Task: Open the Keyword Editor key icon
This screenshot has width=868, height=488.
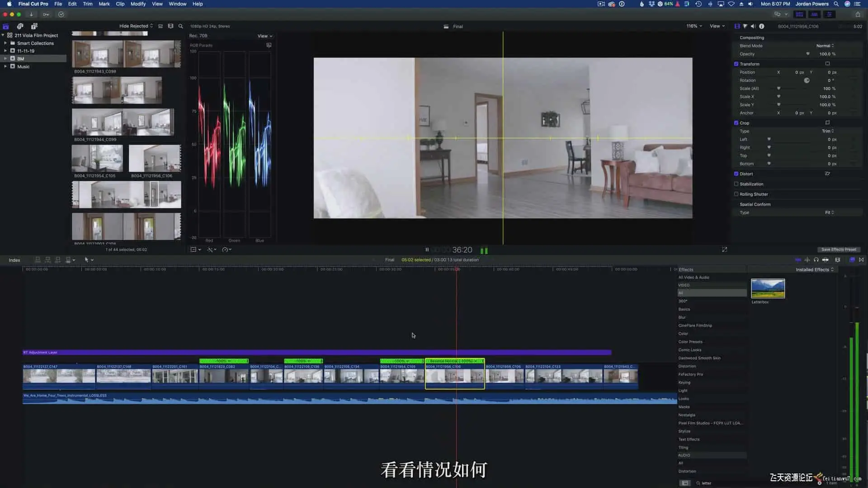Action: coord(46,14)
